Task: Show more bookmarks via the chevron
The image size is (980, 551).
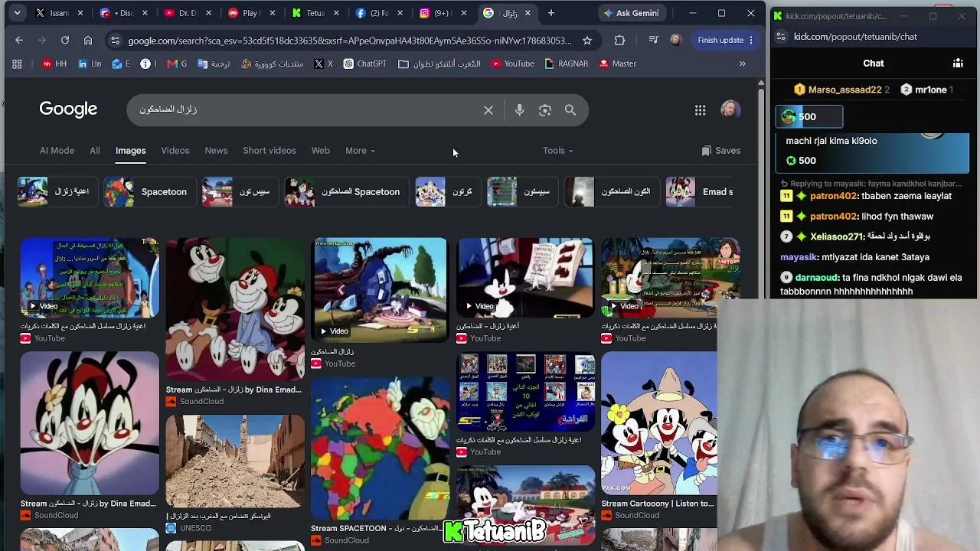Action: (x=743, y=64)
